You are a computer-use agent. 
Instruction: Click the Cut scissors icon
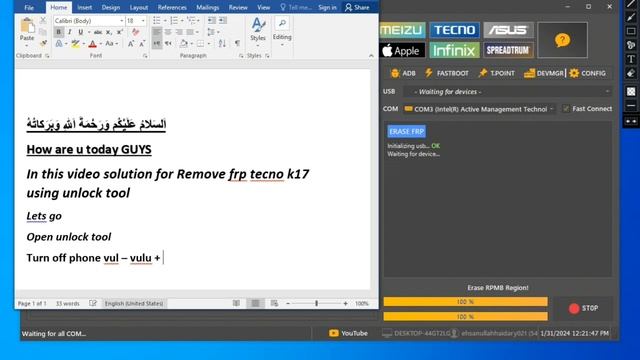pyautogui.click(x=43, y=20)
